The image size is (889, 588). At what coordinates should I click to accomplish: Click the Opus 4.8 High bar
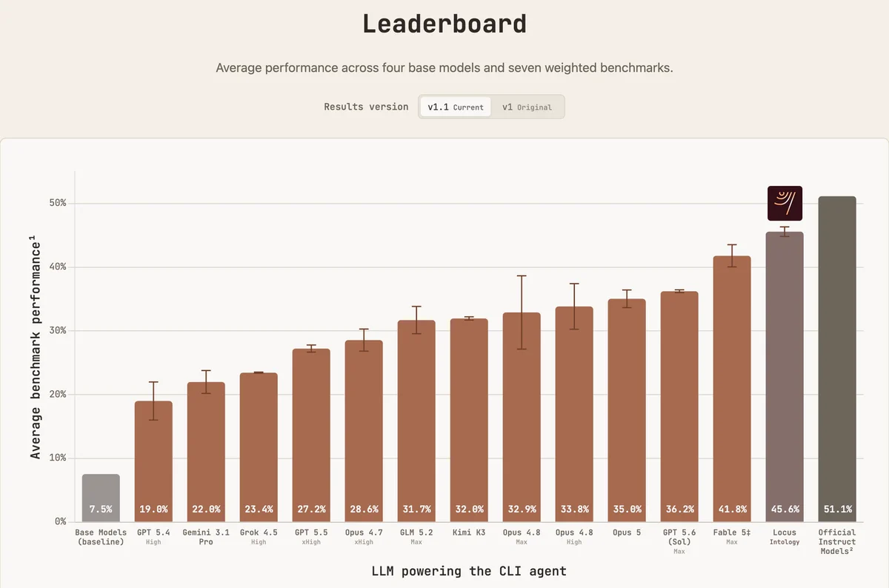574,414
